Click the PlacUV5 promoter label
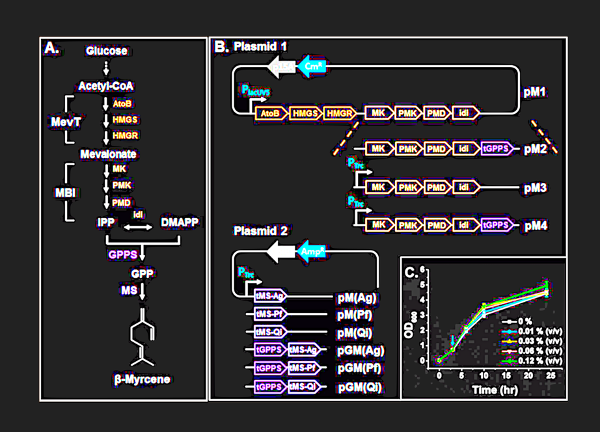The width and height of the screenshot is (600, 432). (x=258, y=90)
